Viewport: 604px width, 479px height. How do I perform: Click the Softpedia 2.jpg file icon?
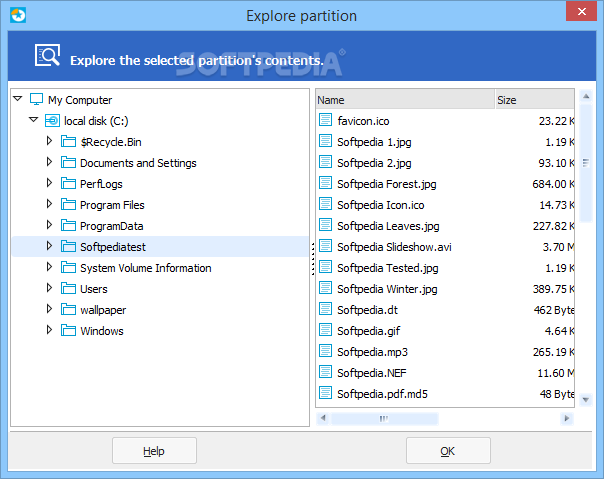tap(325, 162)
